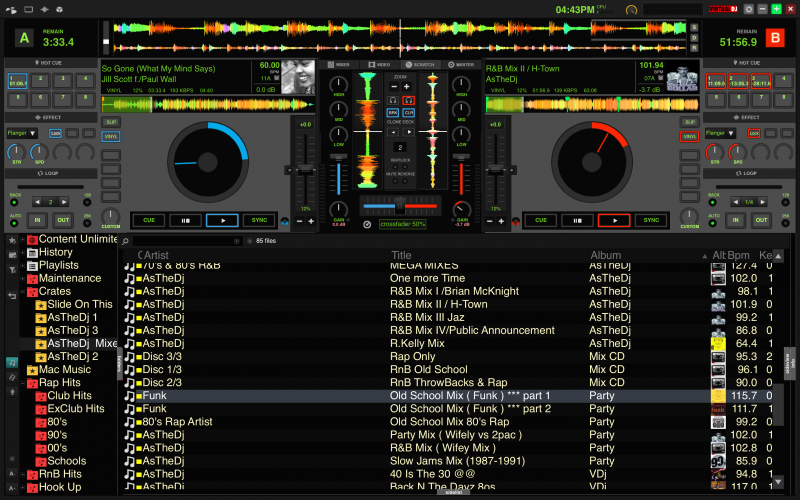
Task: Set deck A loop IN point
Action: pos(37,220)
